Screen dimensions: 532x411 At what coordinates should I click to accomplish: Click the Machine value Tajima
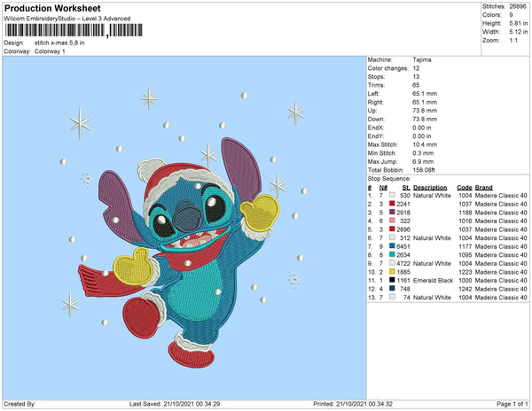[x=422, y=59]
